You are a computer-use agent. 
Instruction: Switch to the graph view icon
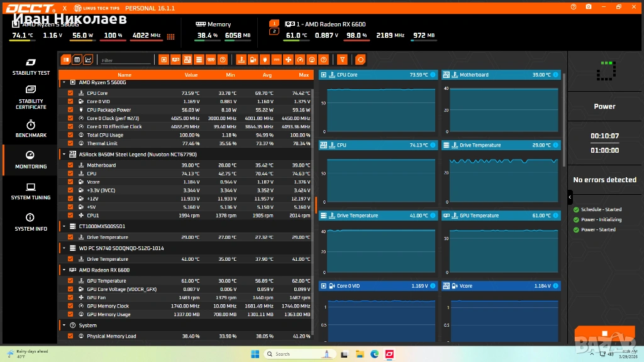click(88, 60)
